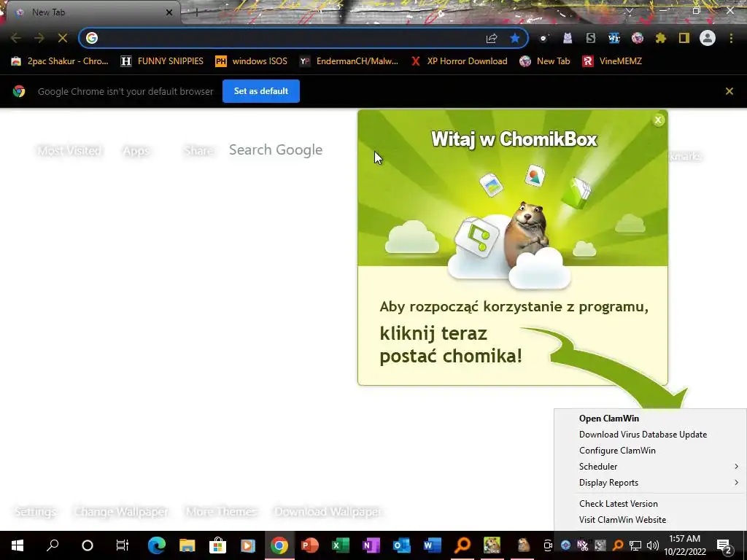Click the volume speaker tray icon
This screenshot has height=560, width=747.
click(653, 545)
